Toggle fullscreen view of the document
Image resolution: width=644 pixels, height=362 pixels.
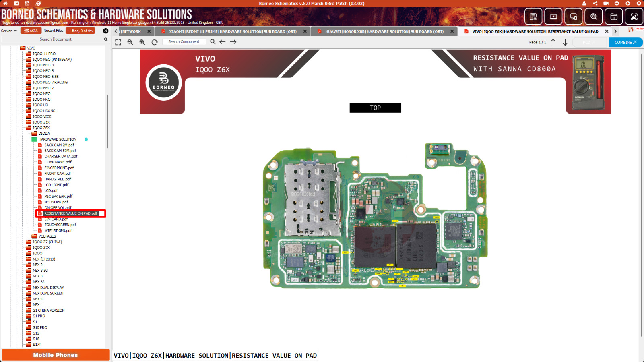pyautogui.click(x=118, y=42)
